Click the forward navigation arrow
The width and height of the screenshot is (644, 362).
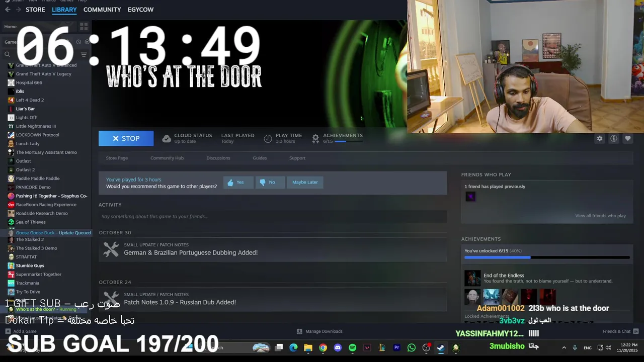click(x=18, y=10)
